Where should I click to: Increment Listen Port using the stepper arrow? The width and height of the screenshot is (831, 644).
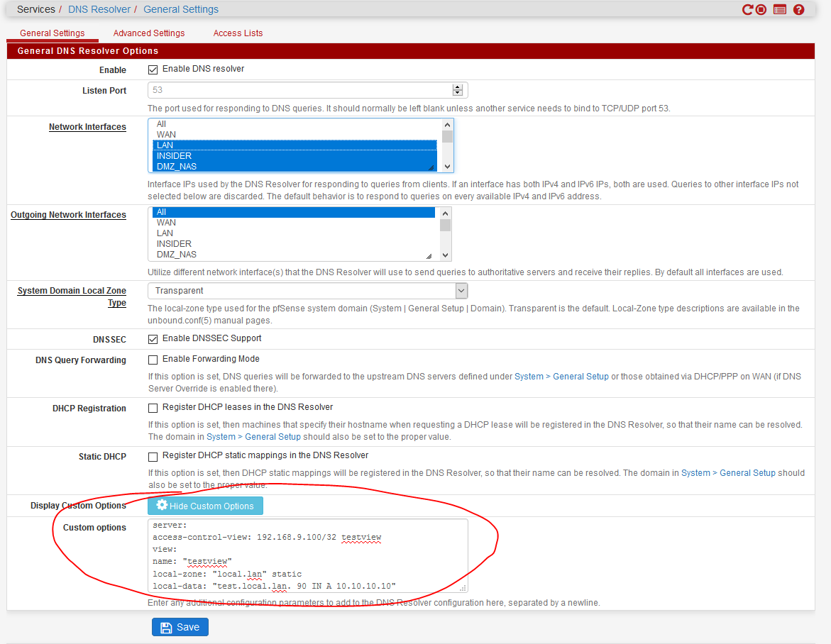click(x=458, y=87)
